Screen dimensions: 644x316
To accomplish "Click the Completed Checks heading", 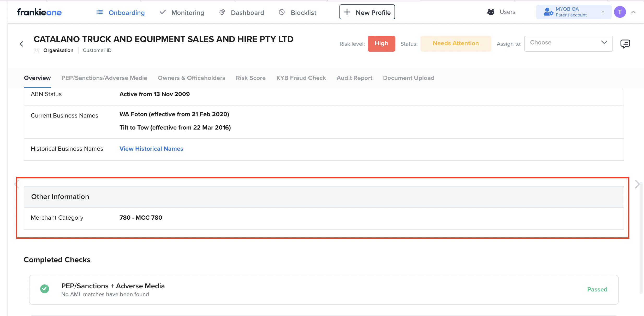I will [x=57, y=260].
